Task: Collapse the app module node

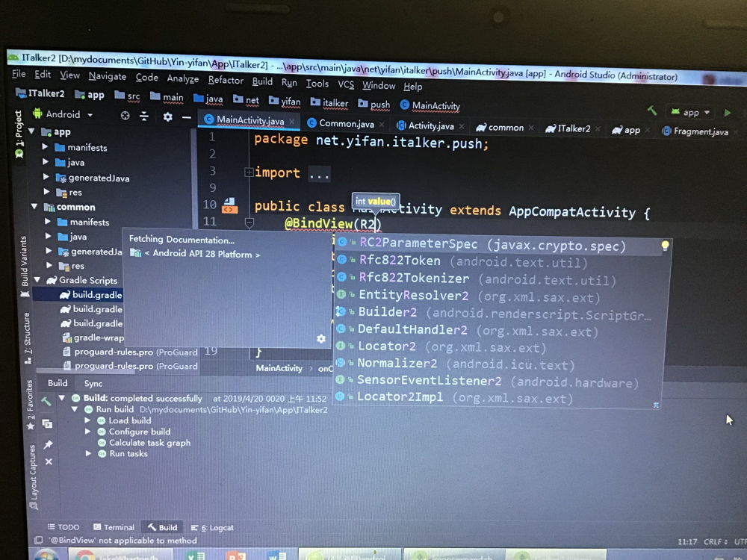Action: pyautogui.click(x=31, y=131)
